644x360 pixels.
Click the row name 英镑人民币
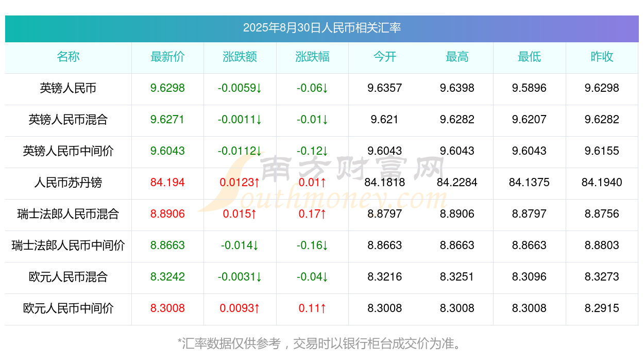(68, 88)
